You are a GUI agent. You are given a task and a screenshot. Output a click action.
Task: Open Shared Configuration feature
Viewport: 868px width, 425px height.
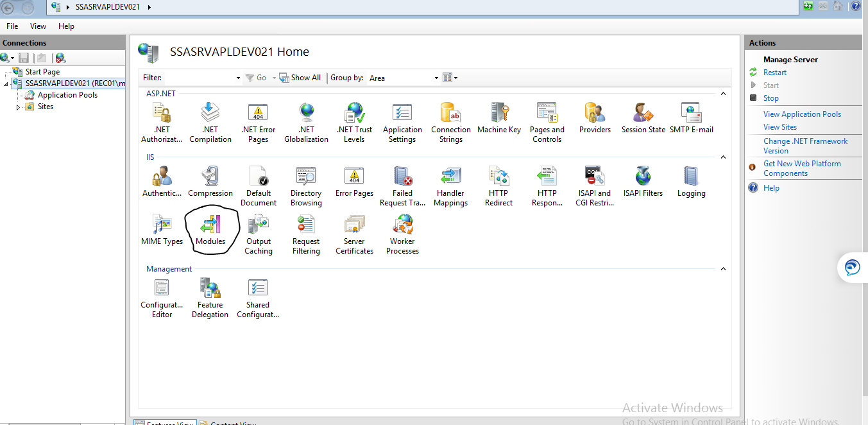(x=258, y=298)
